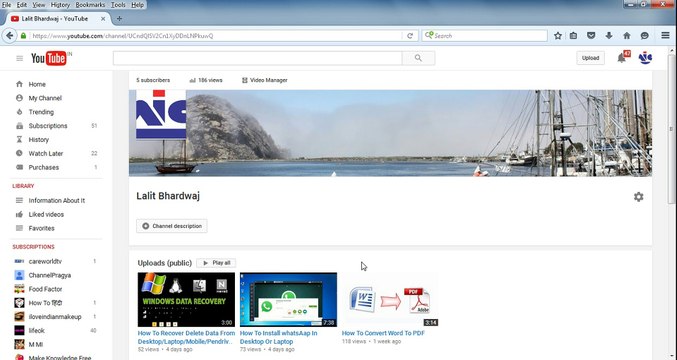Click the Upload button
Viewport: 677px width, 360px height.
[590, 58]
